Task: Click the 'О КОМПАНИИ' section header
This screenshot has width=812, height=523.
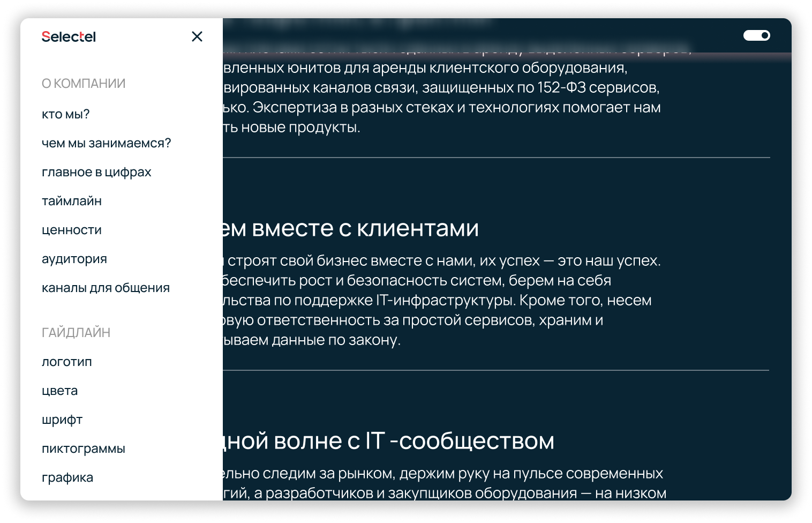Action: coord(84,83)
